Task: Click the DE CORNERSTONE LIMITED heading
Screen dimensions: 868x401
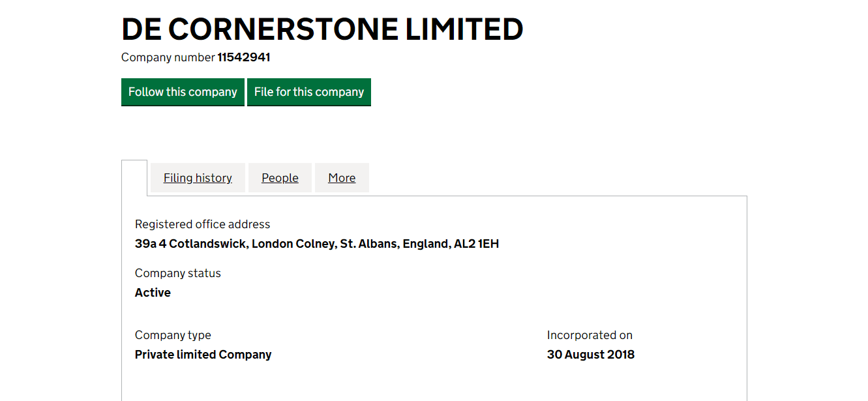Action: (x=322, y=29)
